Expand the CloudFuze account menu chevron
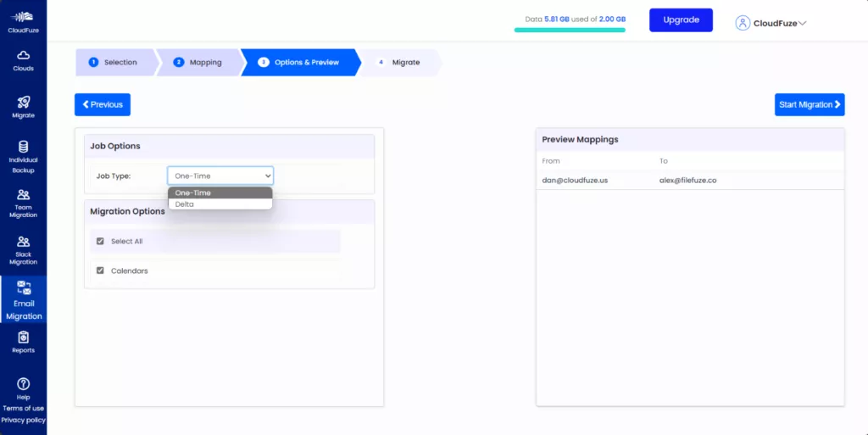This screenshot has height=435, width=868. click(x=802, y=23)
